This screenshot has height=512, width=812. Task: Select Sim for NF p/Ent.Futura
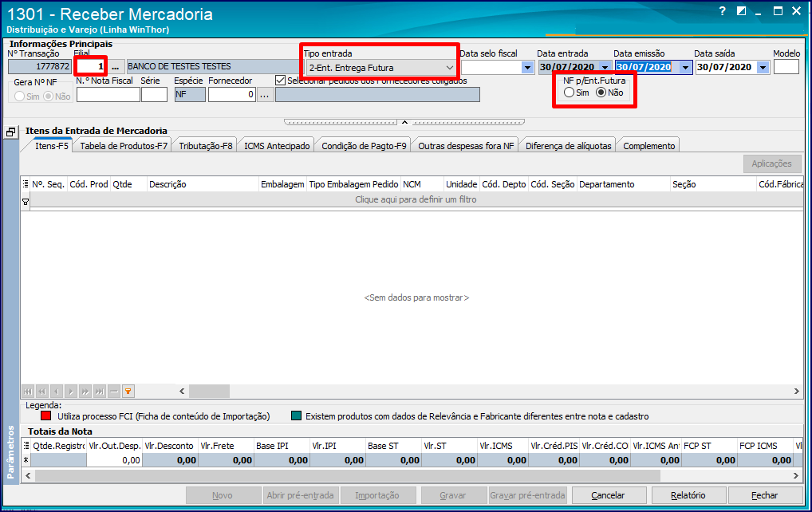tap(570, 93)
